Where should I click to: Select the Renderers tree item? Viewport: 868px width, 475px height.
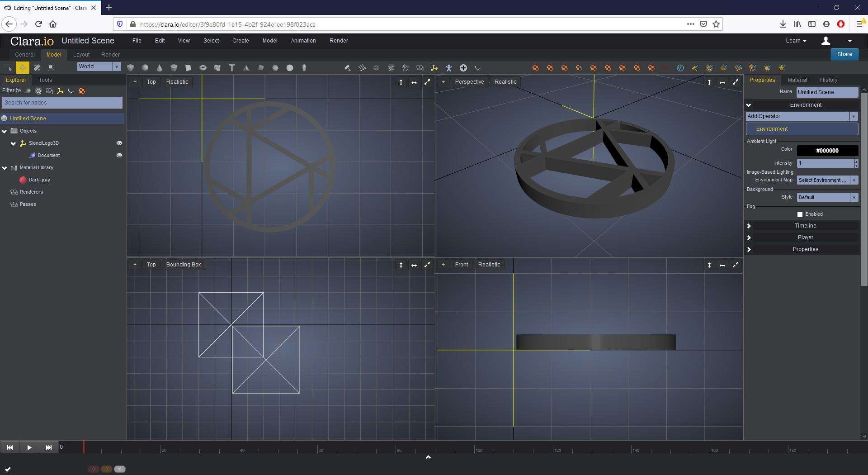31,192
